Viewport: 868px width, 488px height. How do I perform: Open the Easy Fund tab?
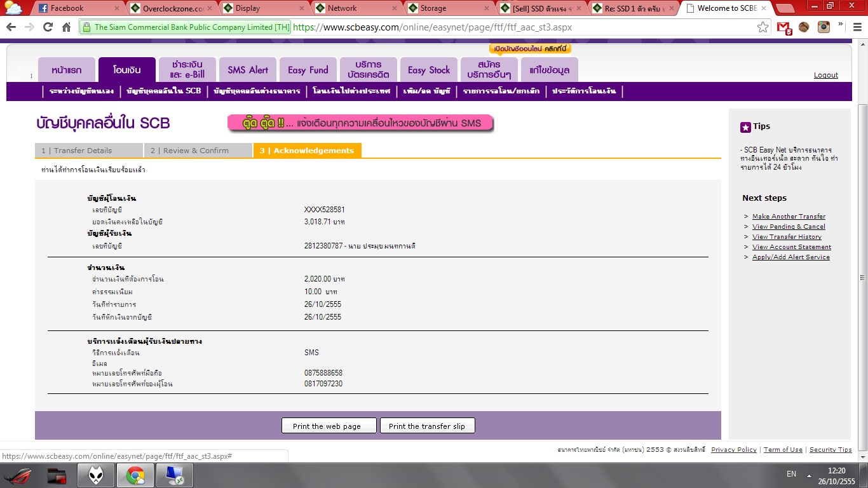point(308,70)
